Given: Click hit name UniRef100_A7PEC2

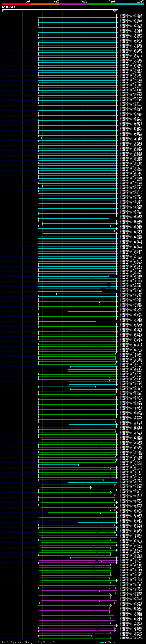Looking at the screenshot, I should click(x=131, y=301).
